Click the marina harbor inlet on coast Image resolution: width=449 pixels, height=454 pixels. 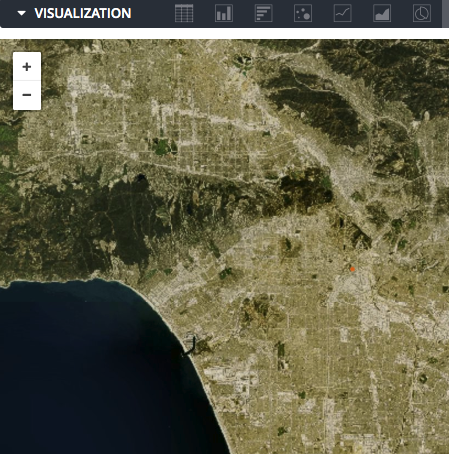189,345
